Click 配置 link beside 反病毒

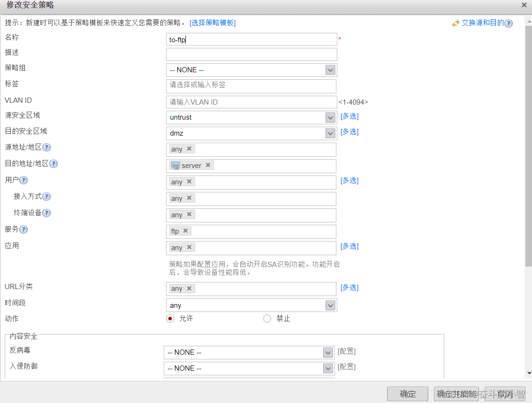point(346,351)
